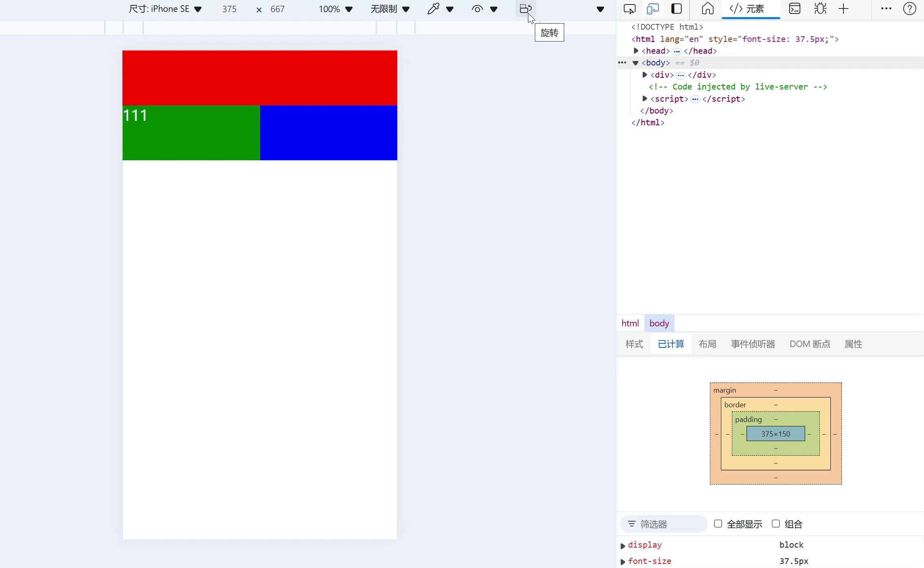Viewport: 924px width, 568px height.
Task: Click the html breadcrumb item
Action: point(630,323)
